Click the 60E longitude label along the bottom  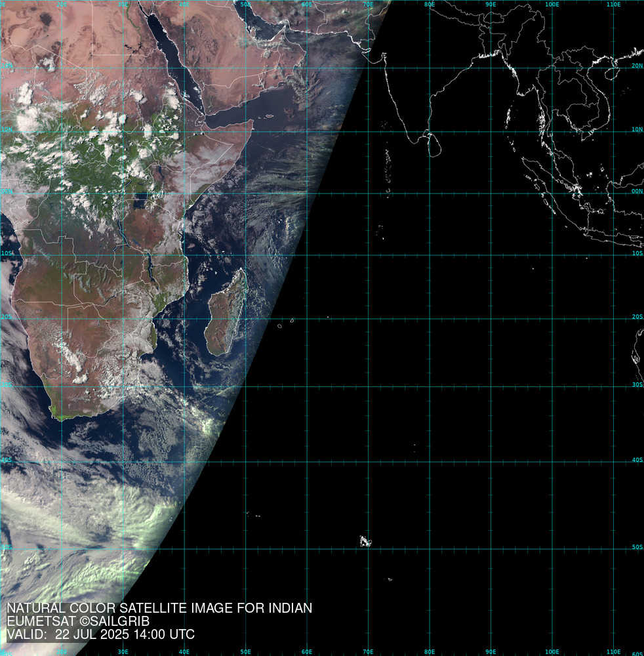pos(306,652)
